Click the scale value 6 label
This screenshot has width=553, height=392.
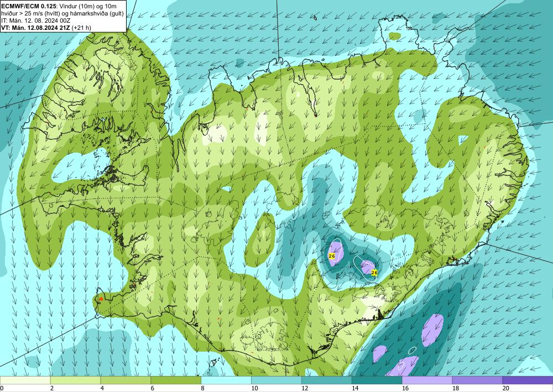[153, 389]
